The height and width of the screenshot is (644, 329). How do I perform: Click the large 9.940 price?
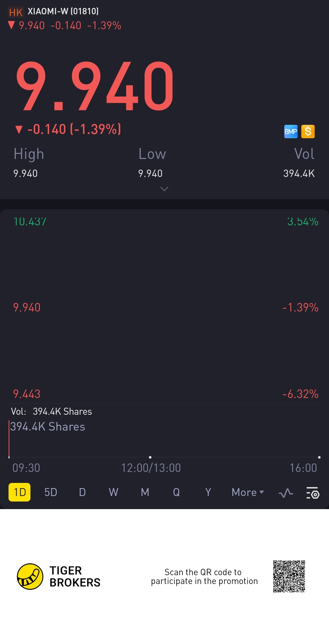(x=95, y=86)
